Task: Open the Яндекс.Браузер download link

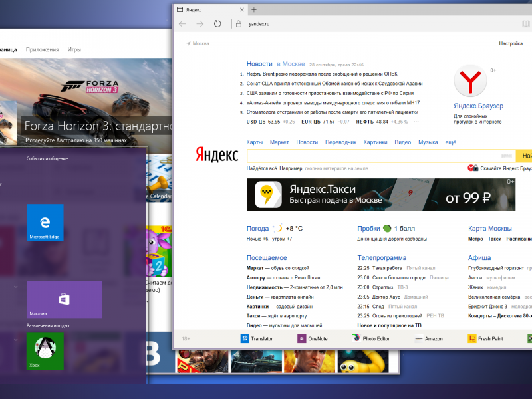Action: coord(478,106)
